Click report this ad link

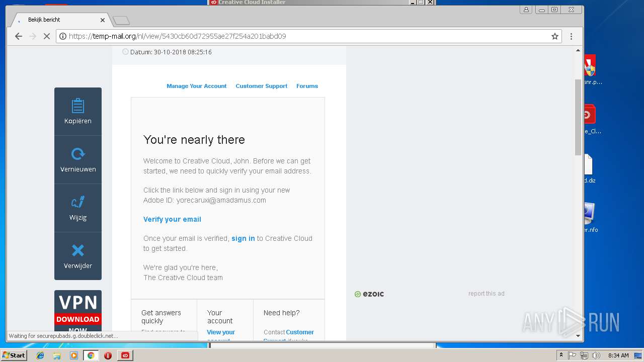pyautogui.click(x=486, y=294)
